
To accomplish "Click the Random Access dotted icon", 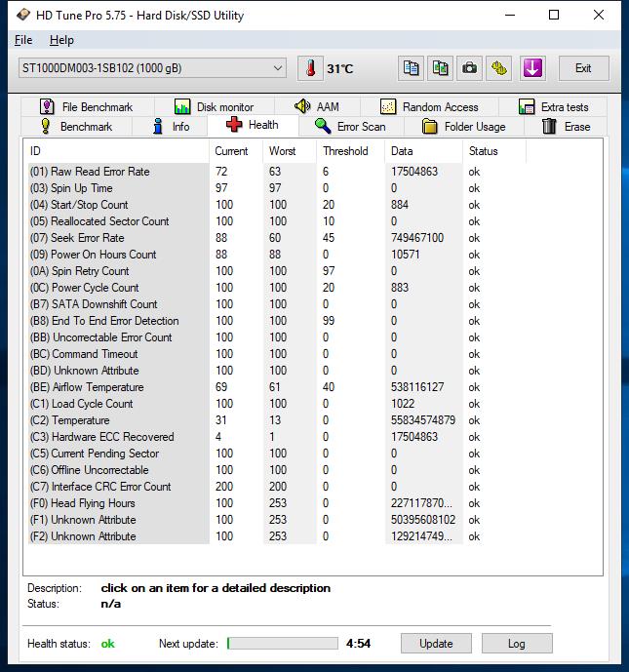I will tap(388, 106).
